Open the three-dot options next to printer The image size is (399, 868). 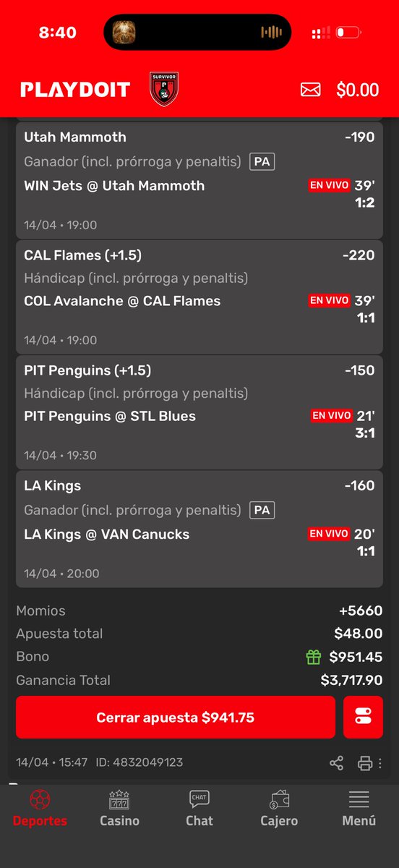(x=380, y=762)
